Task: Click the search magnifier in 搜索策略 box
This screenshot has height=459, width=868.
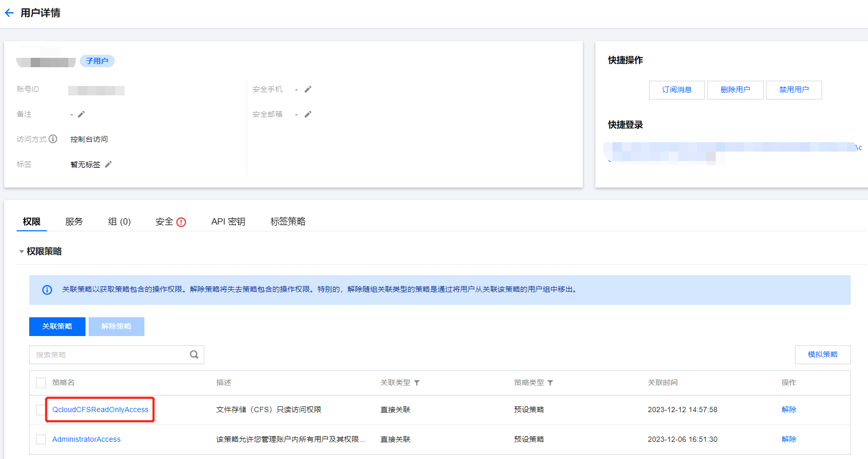Action: (x=194, y=355)
